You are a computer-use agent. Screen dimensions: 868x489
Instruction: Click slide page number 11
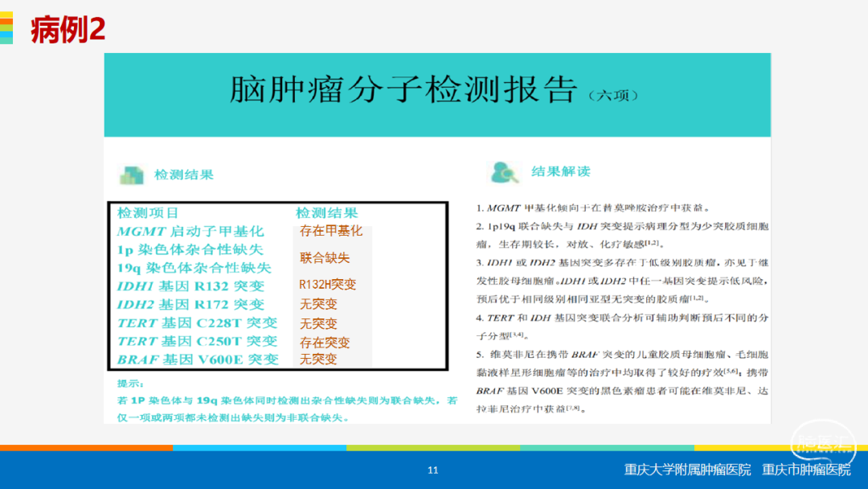click(x=433, y=471)
